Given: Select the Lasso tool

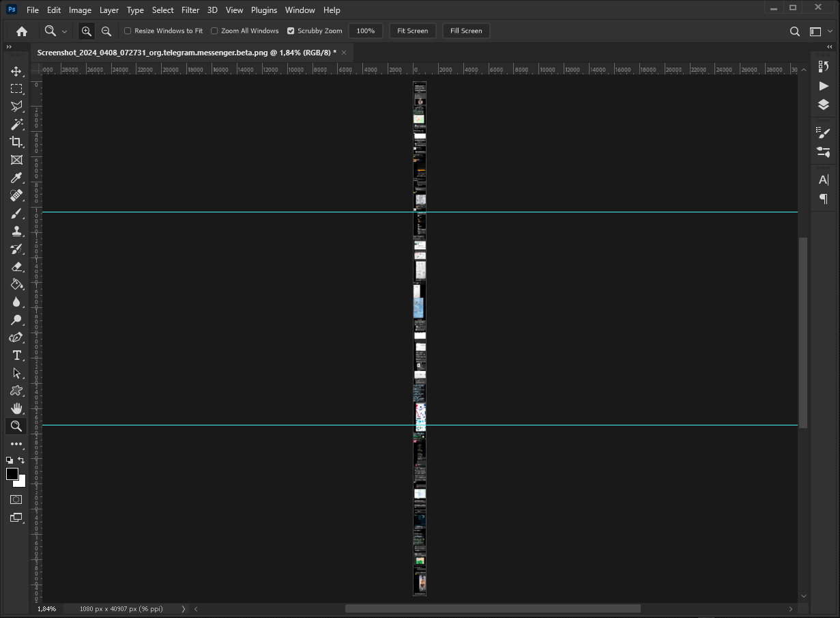Looking at the screenshot, I should tap(16, 106).
